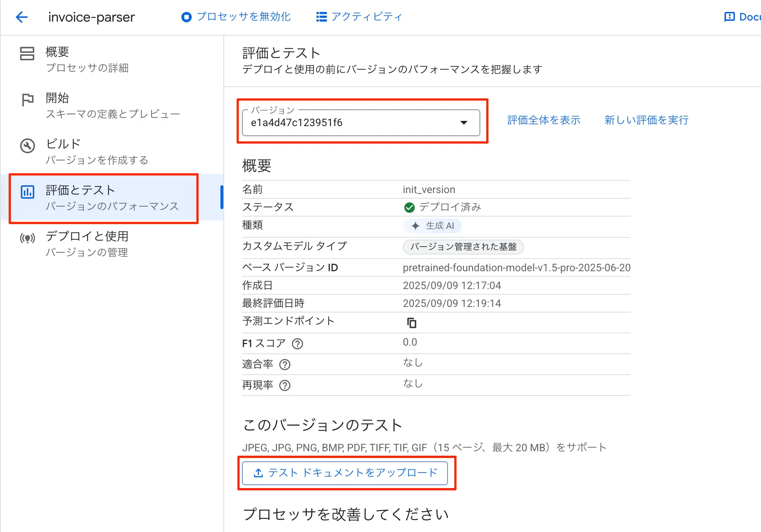Click 適合率 question mark help icon
The image size is (761, 532).
pyautogui.click(x=285, y=364)
